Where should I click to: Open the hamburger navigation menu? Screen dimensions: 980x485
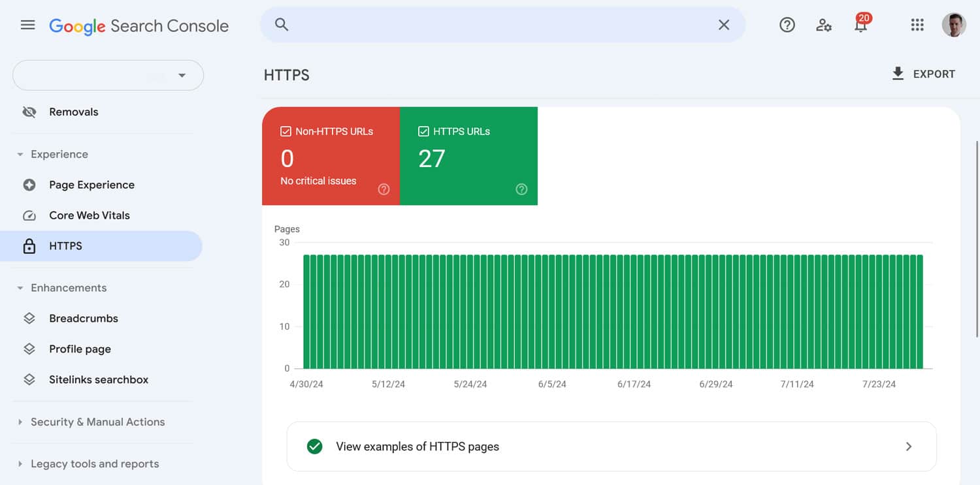[x=27, y=25]
